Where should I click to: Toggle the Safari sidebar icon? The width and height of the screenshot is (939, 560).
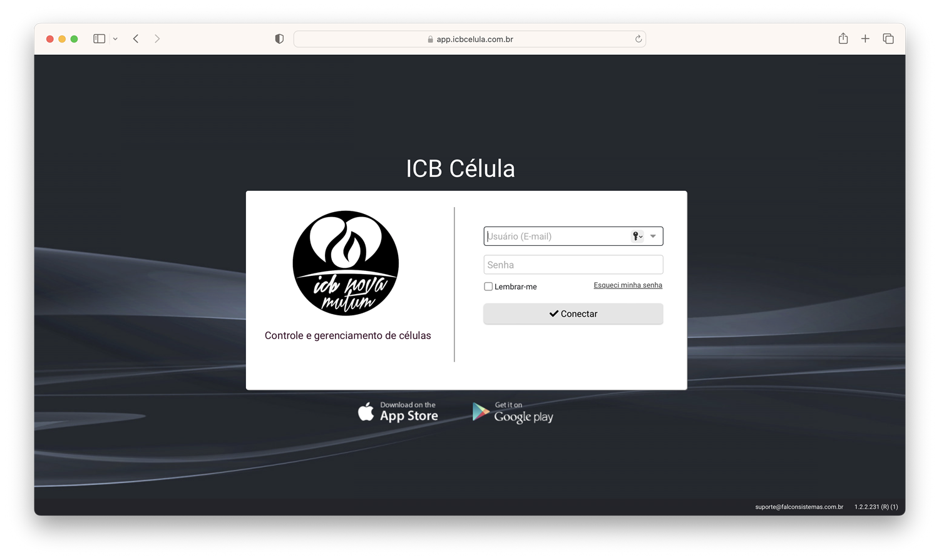pos(99,39)
